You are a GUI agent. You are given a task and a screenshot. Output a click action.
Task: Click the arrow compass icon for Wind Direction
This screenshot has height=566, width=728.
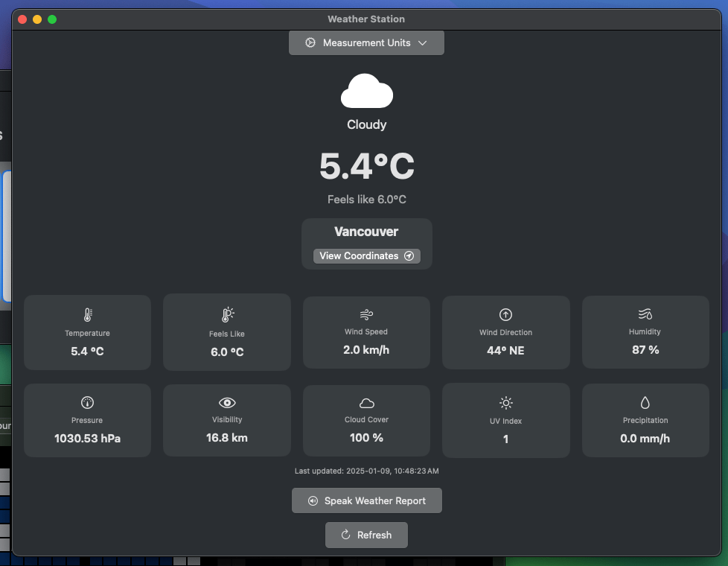(x=505, y=314)
